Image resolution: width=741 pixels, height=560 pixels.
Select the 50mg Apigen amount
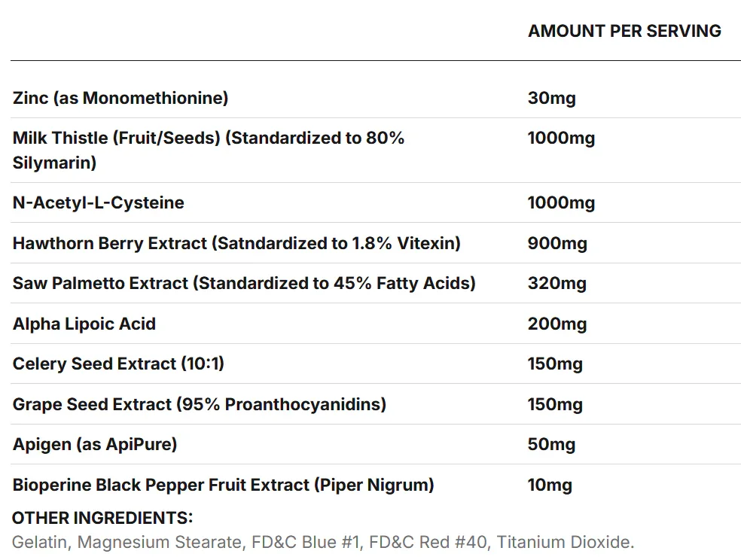(551, 445)
